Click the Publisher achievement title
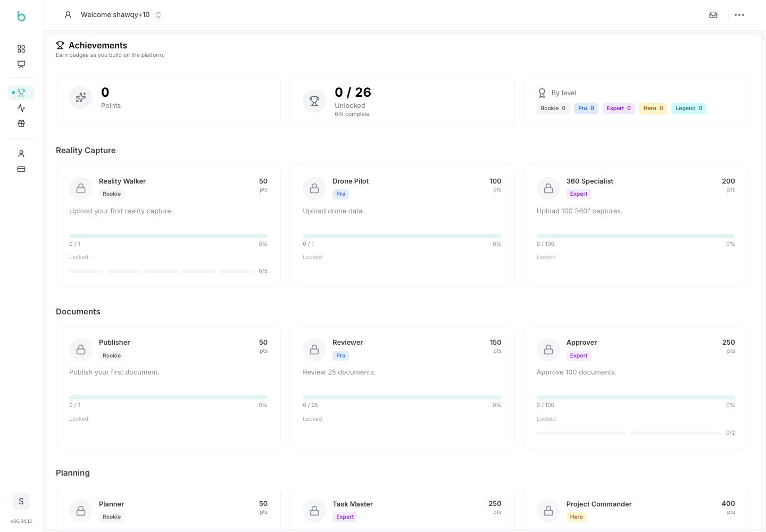The width and height of the screenshot is (766, 532). (x=114, y=343)
